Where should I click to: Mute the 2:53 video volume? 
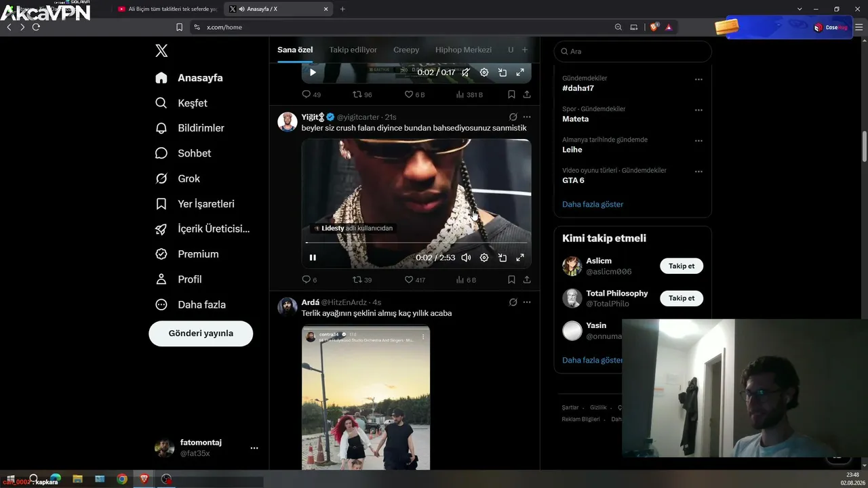[x=466, y=258]
